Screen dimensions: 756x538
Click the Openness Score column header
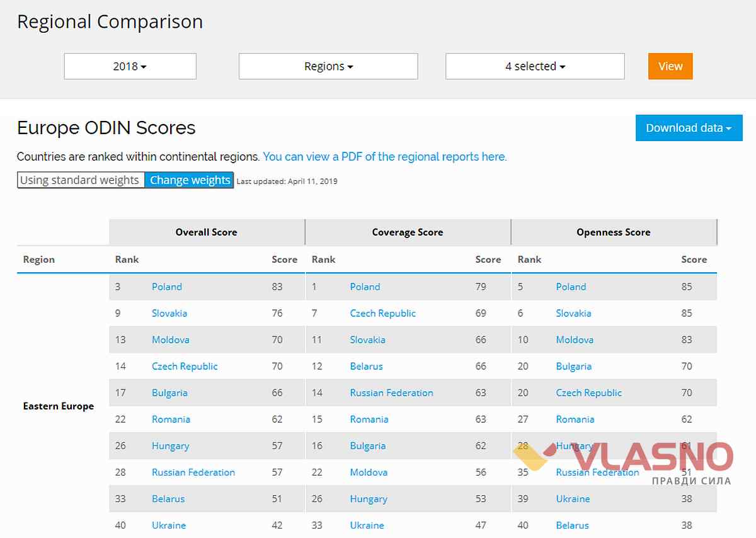614,232
